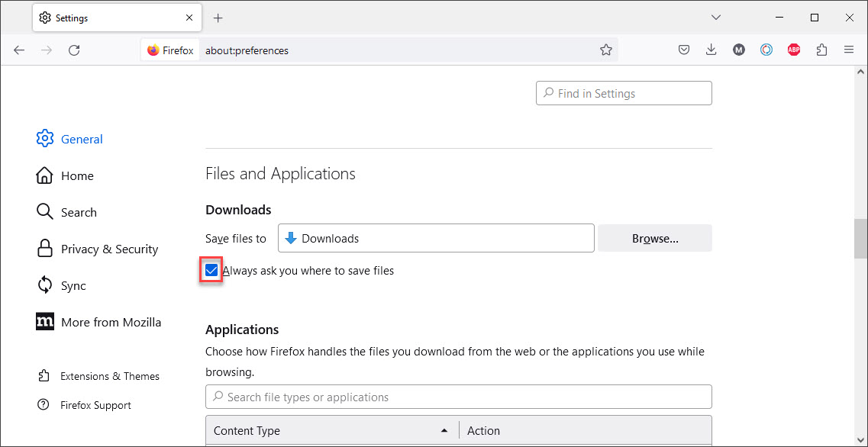The image size is (868, 447).
Task: Open the Extensions puzzle icon
Action: (x=821, y=50)
